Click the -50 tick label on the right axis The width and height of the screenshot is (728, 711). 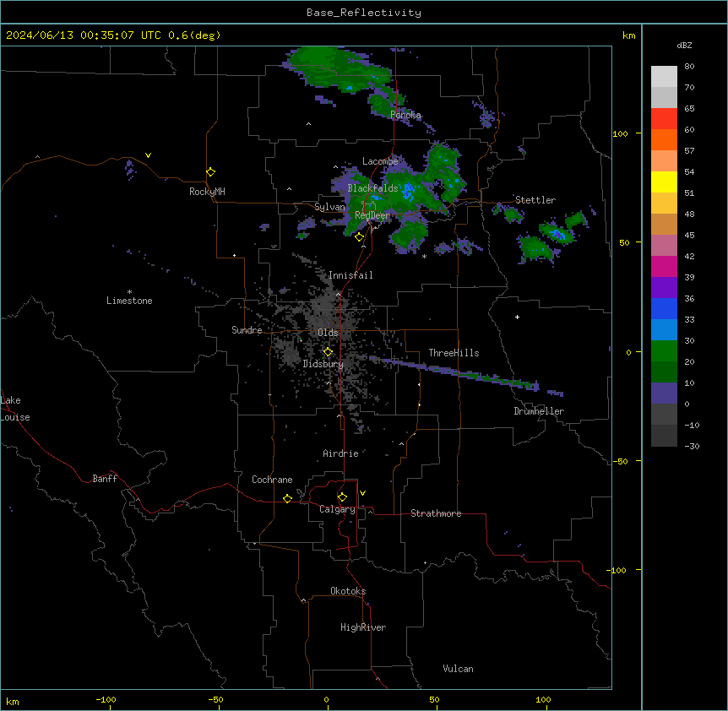click(620, 461)
